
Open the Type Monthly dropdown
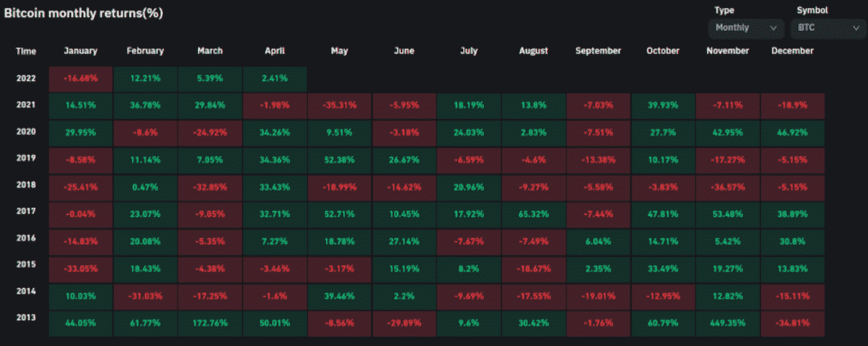pos(745,27)
